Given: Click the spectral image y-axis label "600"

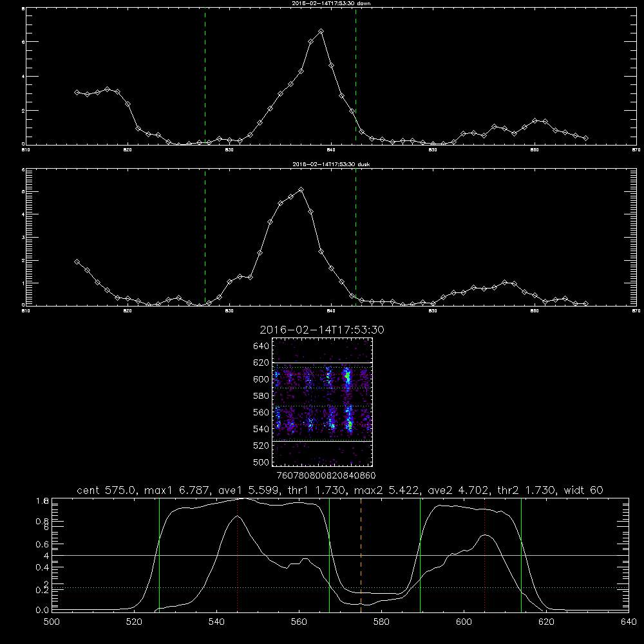Looking at the screenshot, I should pyautogui.click(x=261, y=379).
